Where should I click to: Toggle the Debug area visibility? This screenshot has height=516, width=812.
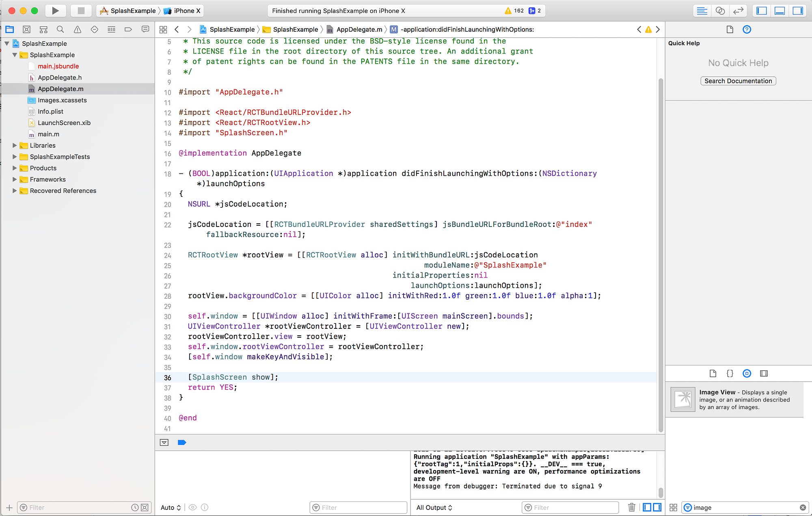(x=780, y=11)
